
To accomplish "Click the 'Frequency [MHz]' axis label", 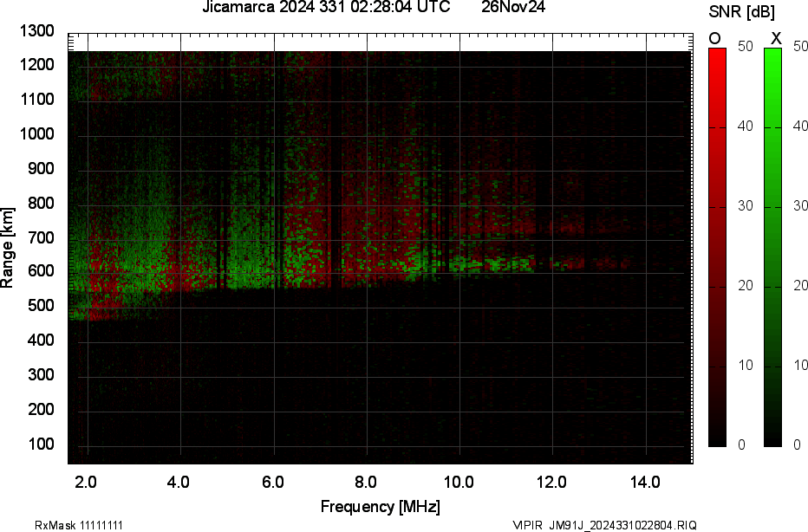I will coord(381,506).
